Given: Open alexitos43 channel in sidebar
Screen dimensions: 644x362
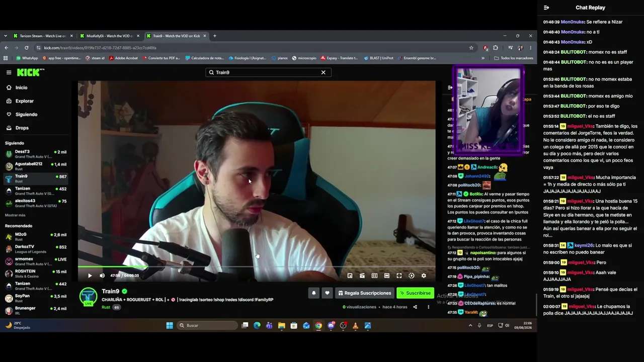Looking at the screenshot, I should [x=36, y=203].
